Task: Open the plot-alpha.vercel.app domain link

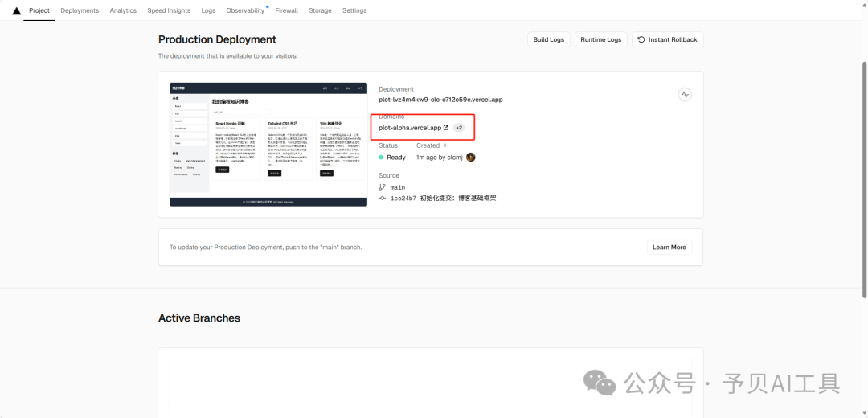Action: point(410,128)
